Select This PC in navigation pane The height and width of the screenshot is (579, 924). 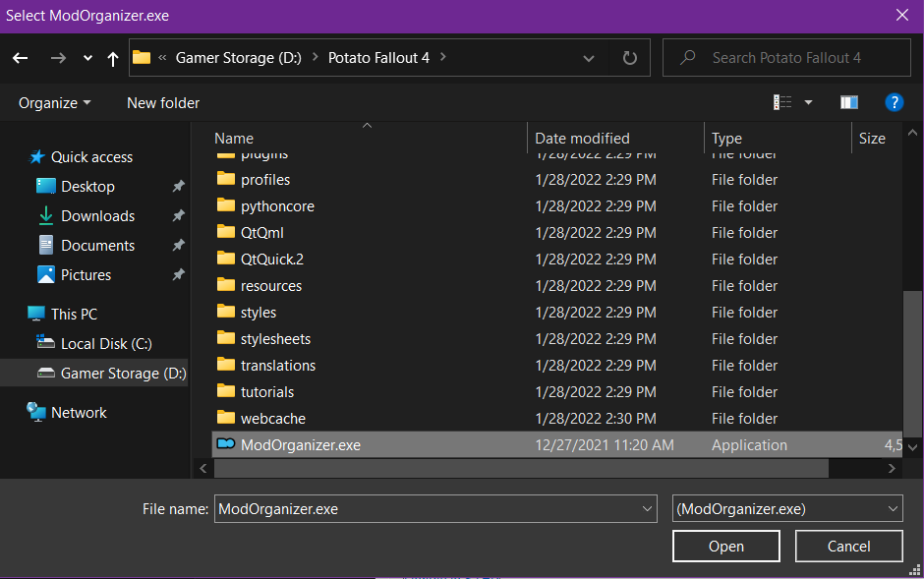74,314
